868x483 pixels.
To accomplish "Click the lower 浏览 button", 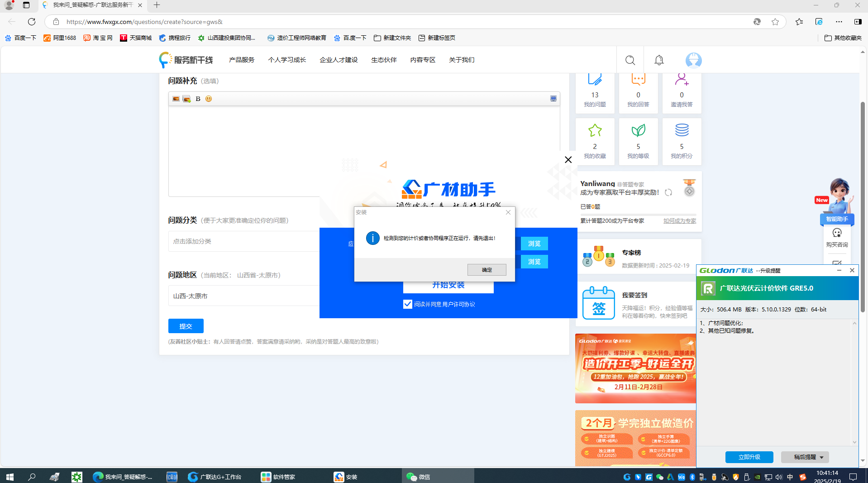I will pos(534,262).
